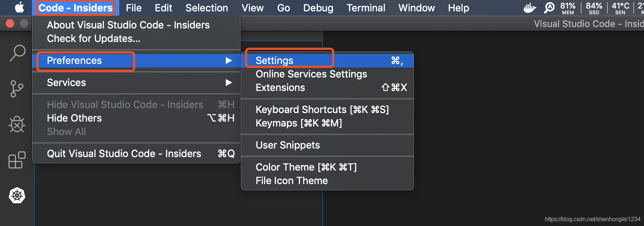Click Check for Updates
644x226 pixels.
coord(93,38)
